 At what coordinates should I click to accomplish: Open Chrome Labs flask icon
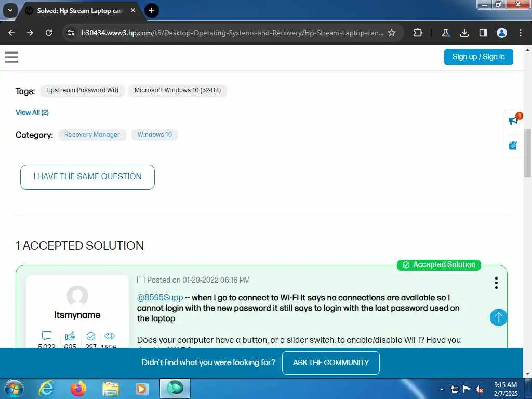point(445,33)
